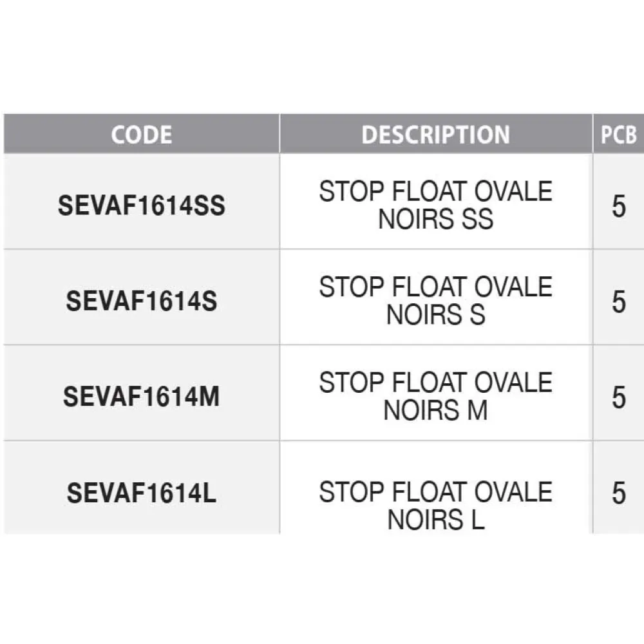Click the "NOIRS L" text line

435,520
